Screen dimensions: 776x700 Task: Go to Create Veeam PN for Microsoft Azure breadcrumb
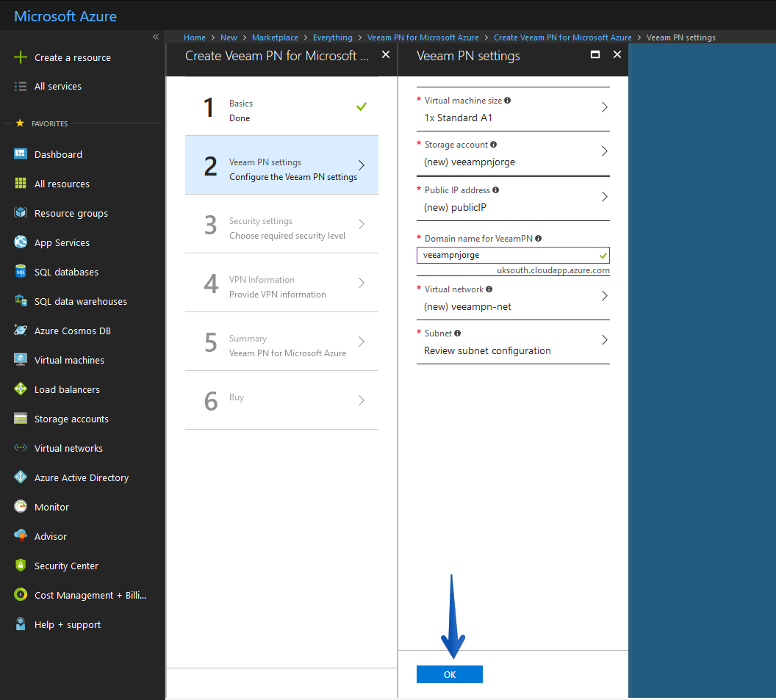[563, 37]
